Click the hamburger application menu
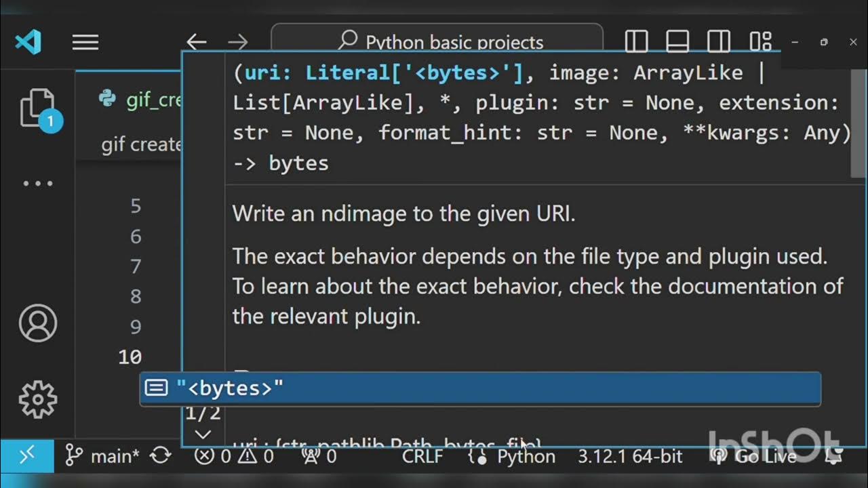Viewport: 868px width, 488px height. 85,43
